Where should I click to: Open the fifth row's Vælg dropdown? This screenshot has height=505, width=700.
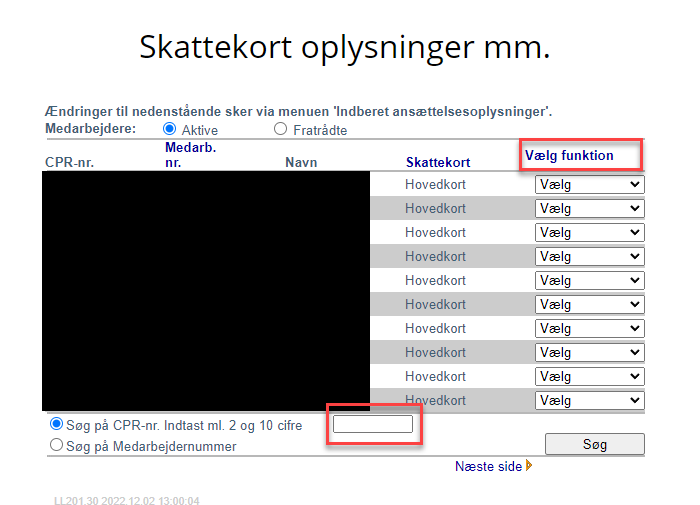tap(589, 280)
